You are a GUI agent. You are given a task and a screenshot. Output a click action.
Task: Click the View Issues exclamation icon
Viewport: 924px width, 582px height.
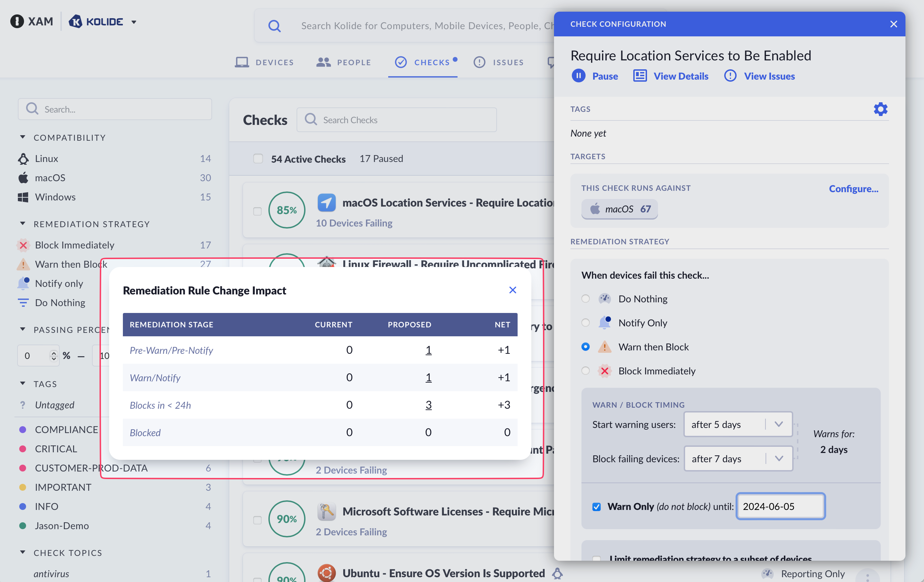730,76
